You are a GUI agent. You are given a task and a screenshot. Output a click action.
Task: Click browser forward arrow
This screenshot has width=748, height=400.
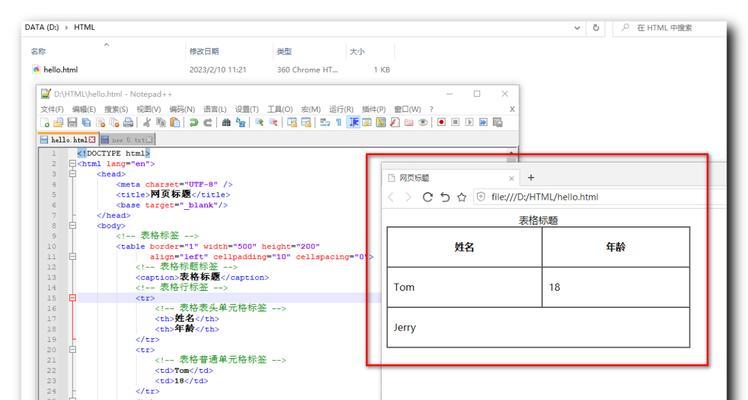pyautogui.click(x=408, y=197)
